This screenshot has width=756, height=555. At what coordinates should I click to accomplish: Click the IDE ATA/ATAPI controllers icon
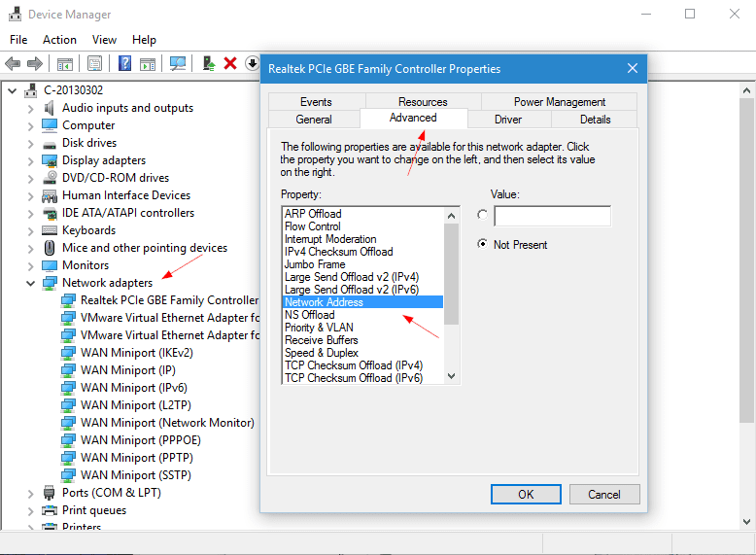tap(50, 213)
